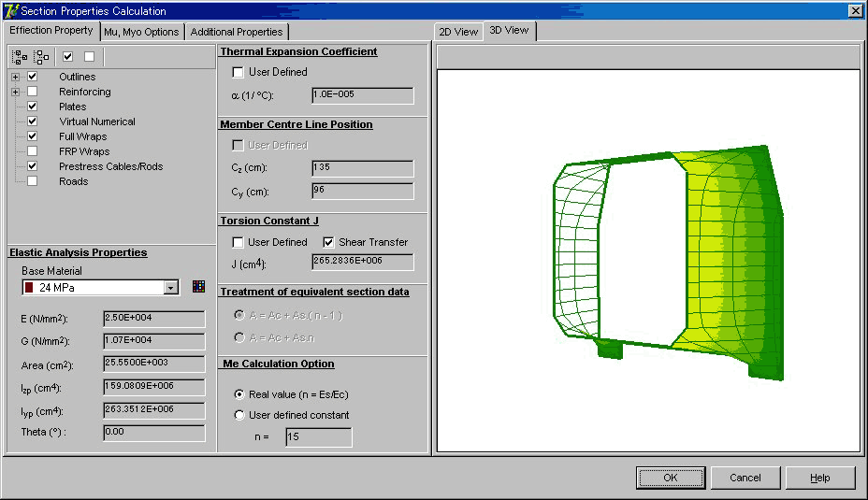The image size is (868, 500).
Task: Click the J (cm4) value field
Action: pos(363,262)
